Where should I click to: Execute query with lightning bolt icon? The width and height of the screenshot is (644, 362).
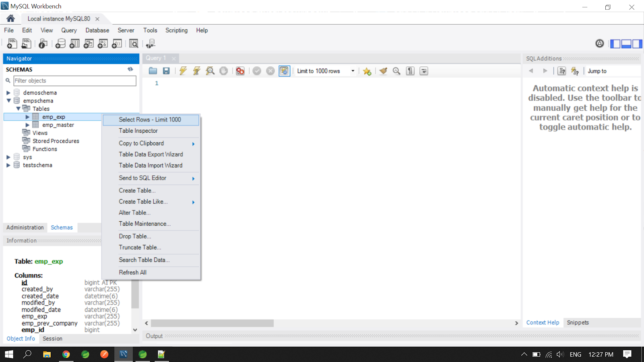(x=183, y=71)
